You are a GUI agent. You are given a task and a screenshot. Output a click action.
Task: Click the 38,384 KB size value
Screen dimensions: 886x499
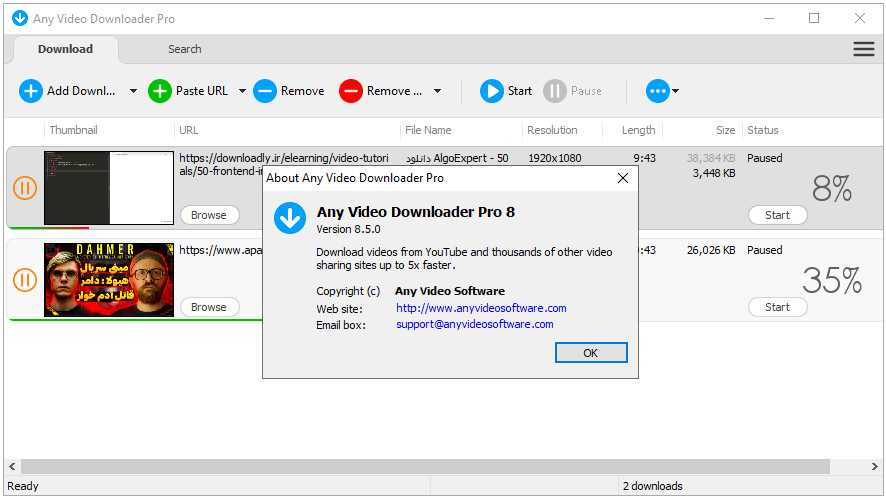pyautogui.click(x=711, y=158)
